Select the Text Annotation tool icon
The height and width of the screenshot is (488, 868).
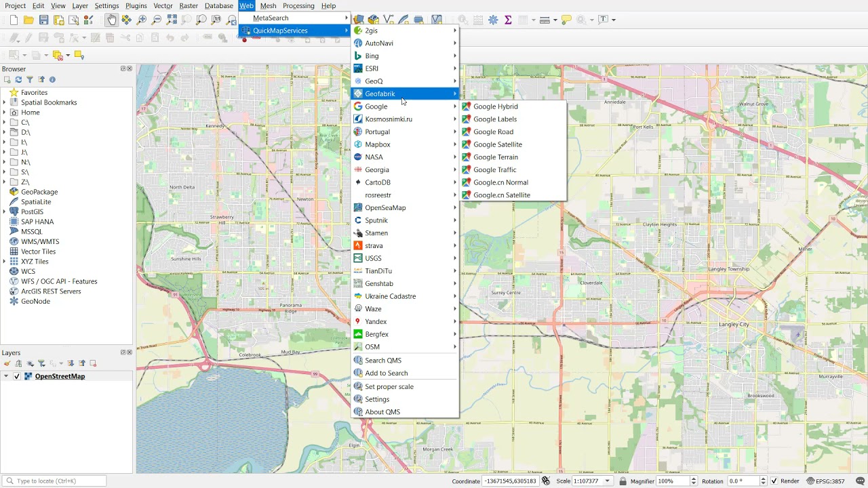point(603,19)
